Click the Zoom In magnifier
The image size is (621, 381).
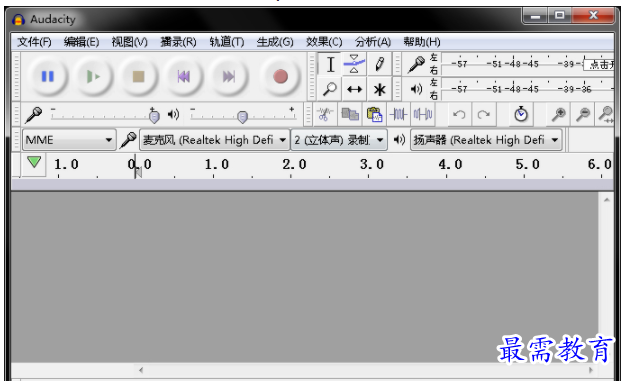click(558, 114)
